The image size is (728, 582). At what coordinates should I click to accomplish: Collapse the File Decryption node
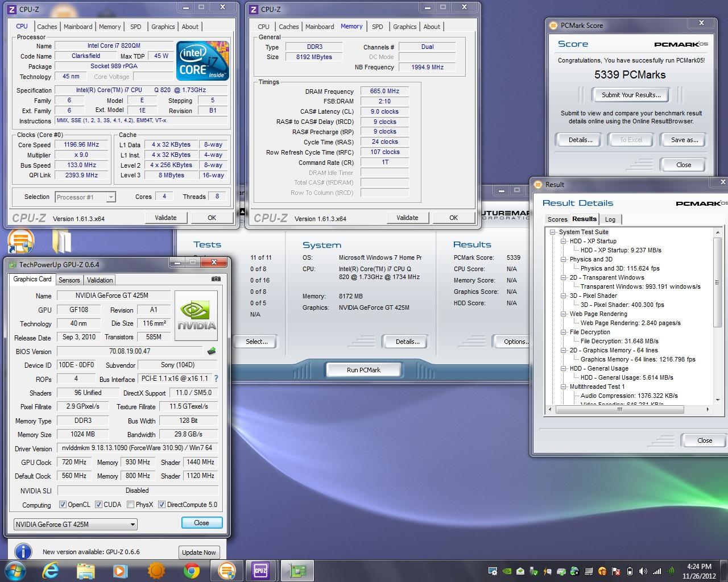click(x=564, y=332)
